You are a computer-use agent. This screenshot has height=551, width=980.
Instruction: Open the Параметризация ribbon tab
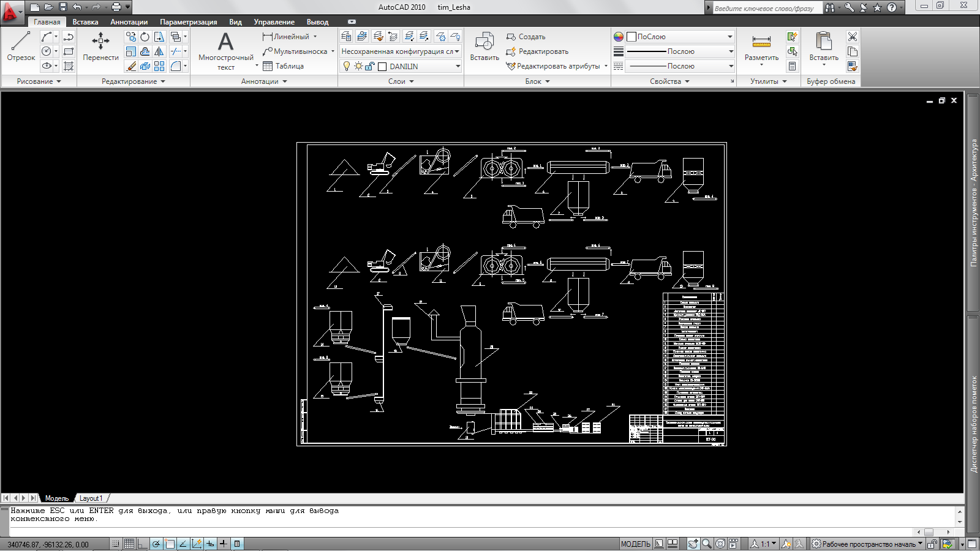pos(189,22)
